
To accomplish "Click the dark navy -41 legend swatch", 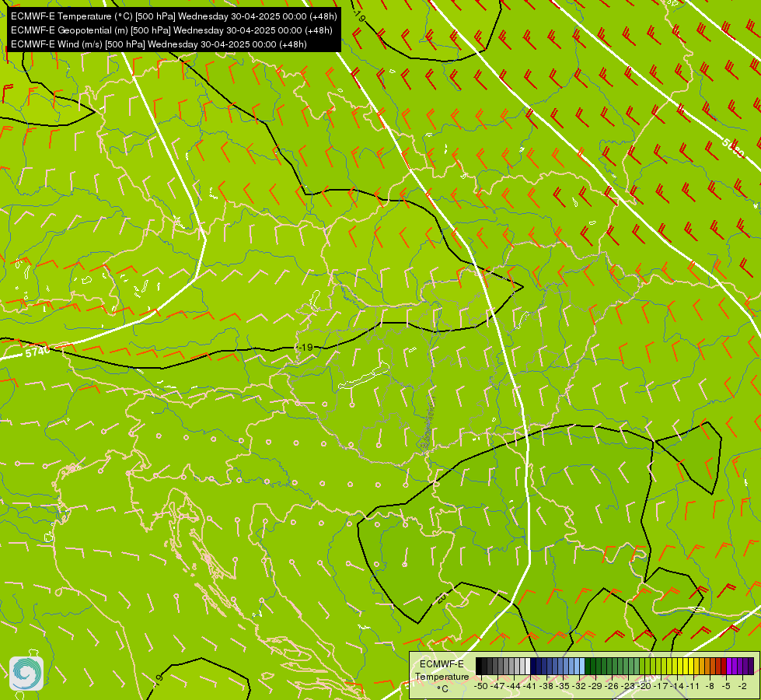I will 533,667.
